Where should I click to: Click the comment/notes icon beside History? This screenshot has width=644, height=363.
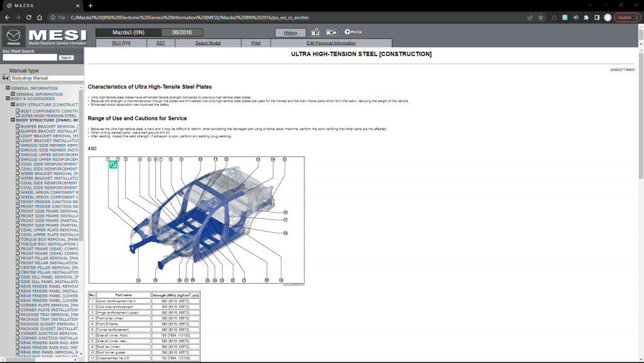click(x=315, y=31)
